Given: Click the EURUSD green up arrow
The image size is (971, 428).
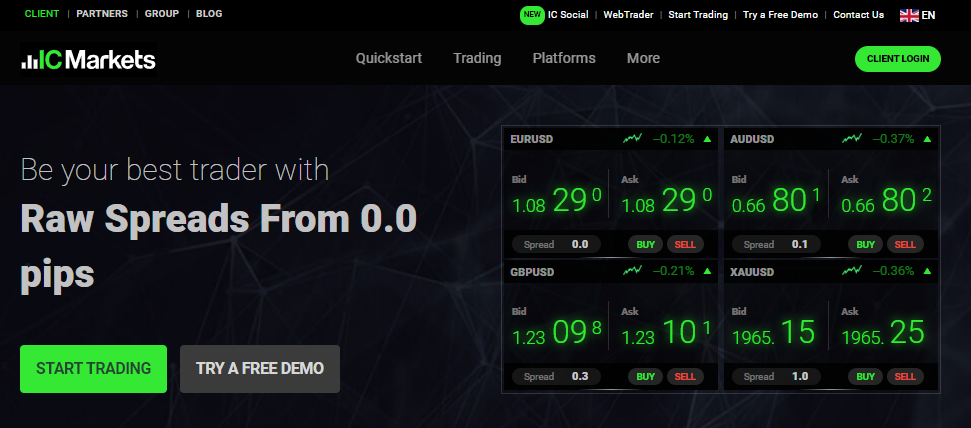Looking at the screenshot, I should [x=708, y=138].
